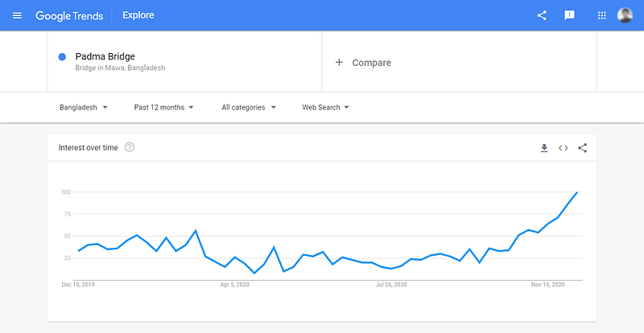Click the plus icon next to Compare
The width and height of the screenshot is (644, 333).
pyautogui.click(x=339, y=63)
